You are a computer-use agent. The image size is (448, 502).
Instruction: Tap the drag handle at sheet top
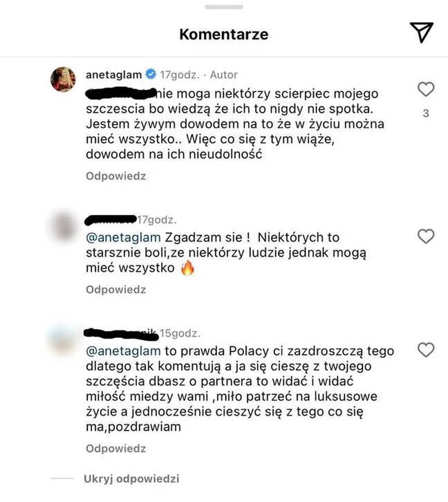pos(224,7)
